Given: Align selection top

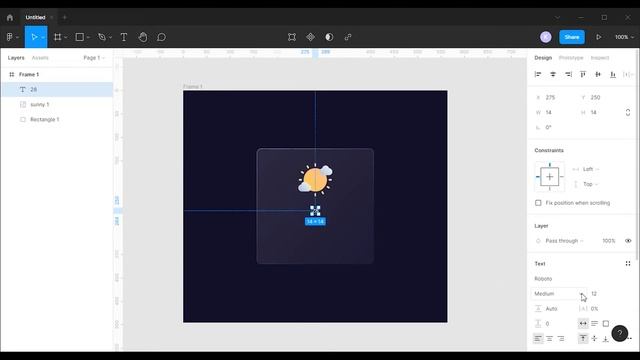Looking at the screenshot, I should tap(583, 74).
